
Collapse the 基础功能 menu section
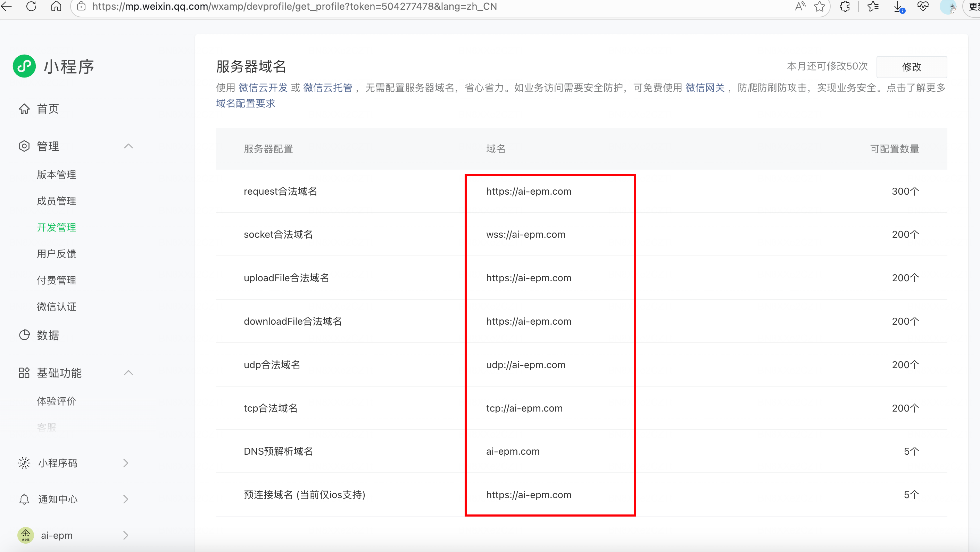click(128, 373)
